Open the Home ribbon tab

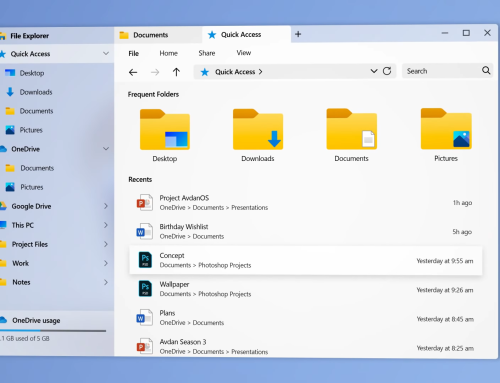coord(168,53)
